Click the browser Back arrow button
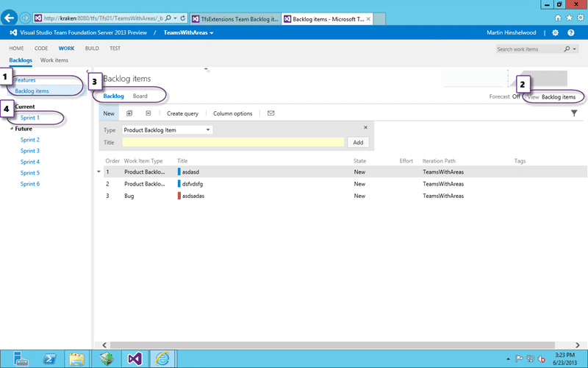 tap(9, 18)
